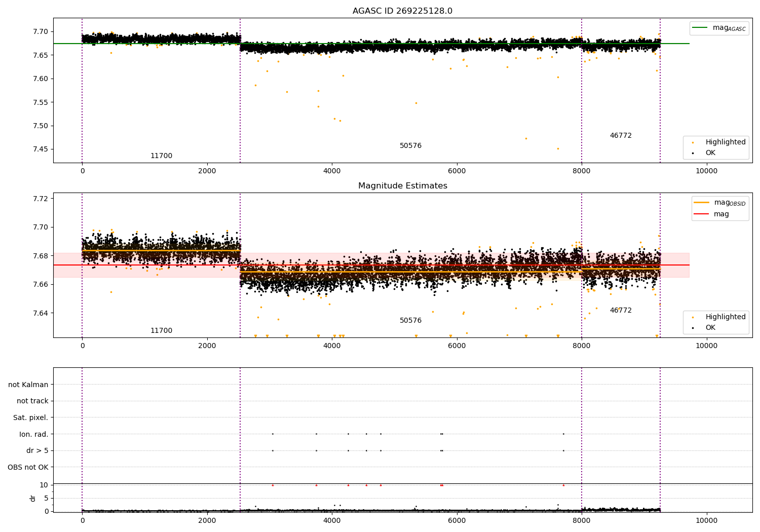
Task: Click the 10 tick on the dr axis
Action: [x=44, y=485]
